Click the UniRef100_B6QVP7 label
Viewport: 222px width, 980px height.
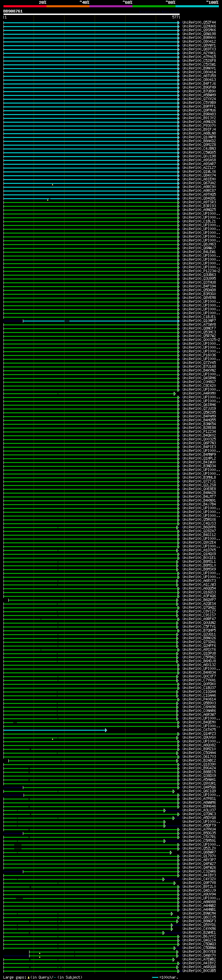pos(199,600)
